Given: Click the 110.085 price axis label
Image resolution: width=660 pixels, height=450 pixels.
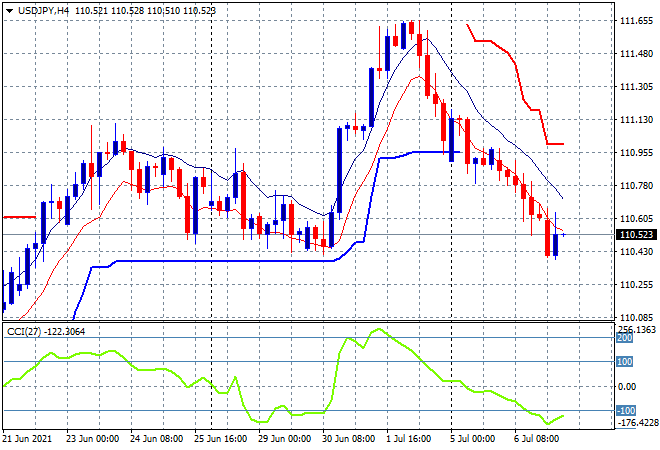Looking at the screenshot, I should click(x=636, y=317).
